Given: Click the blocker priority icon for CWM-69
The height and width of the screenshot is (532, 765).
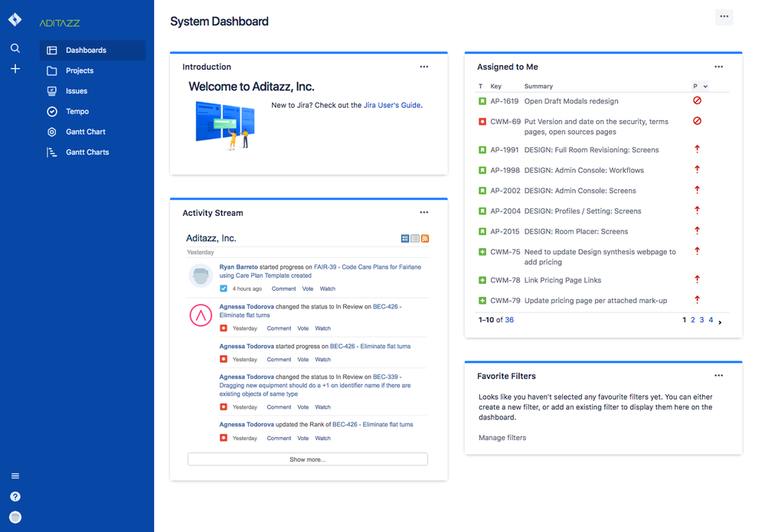Looking at the screenshot, I should click(697, 121).
